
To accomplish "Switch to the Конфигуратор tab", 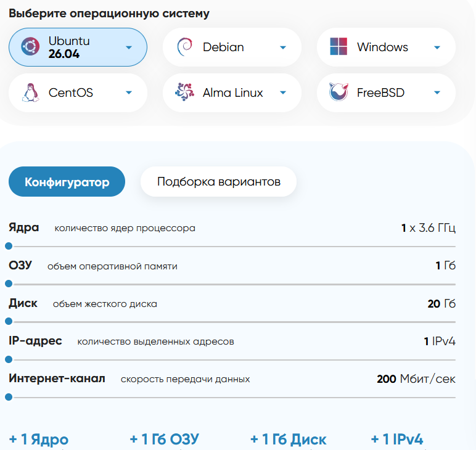I will click(x=67, y=181).
